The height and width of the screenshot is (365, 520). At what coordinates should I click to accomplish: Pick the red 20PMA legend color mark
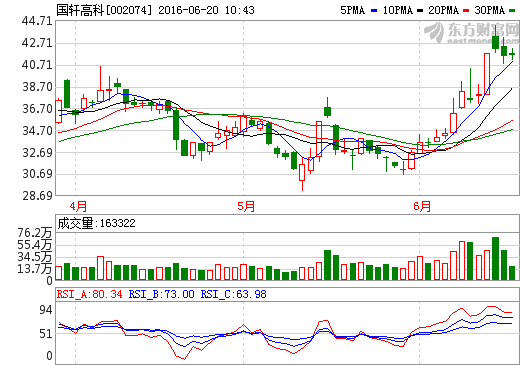point(466,11)
